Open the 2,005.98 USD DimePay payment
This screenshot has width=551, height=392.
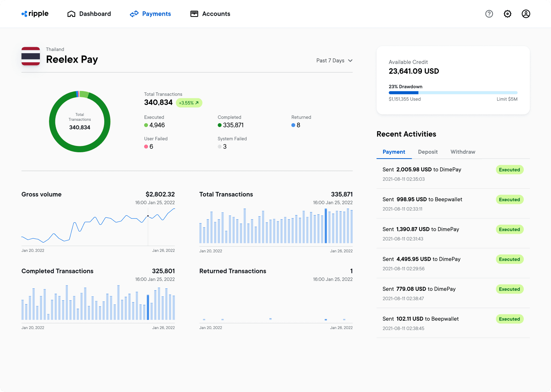click(422, 170)
